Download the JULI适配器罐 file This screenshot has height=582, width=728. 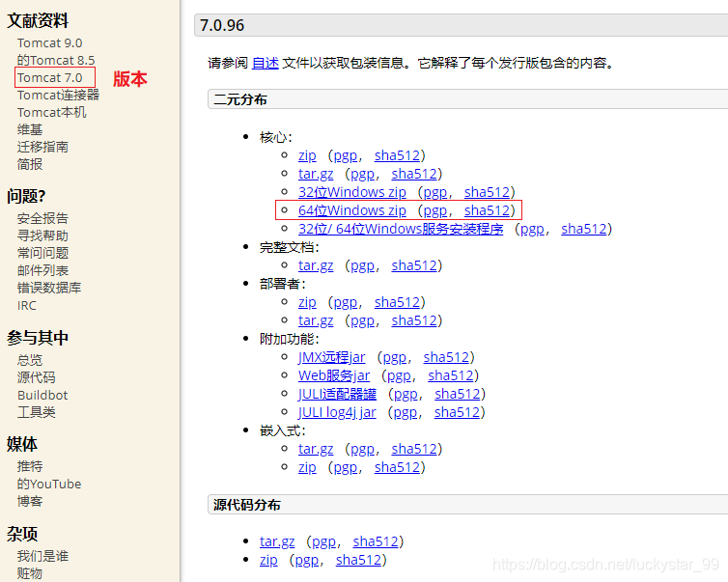pos(338,394)
